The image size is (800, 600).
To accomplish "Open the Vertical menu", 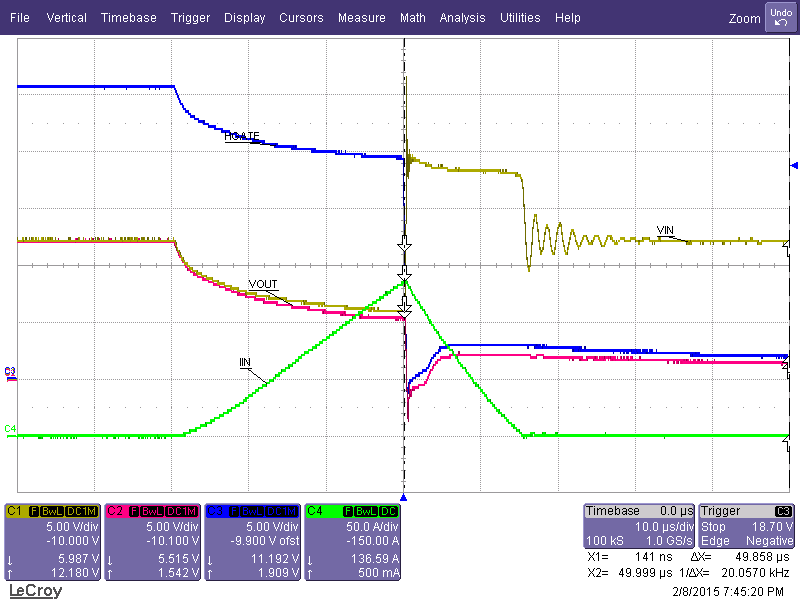I will tap(66, 18).
